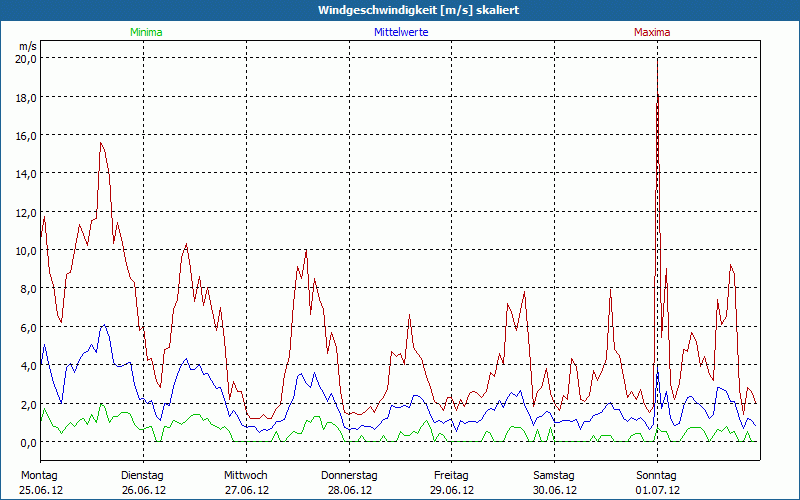The height and width of the screenshot is (500, 800).
Task: Click the Samstag day label
Action: [x=554, y=476]
